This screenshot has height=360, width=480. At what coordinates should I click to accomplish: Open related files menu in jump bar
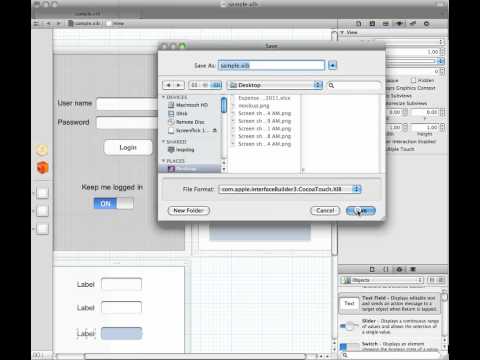(x=37, y=23)
